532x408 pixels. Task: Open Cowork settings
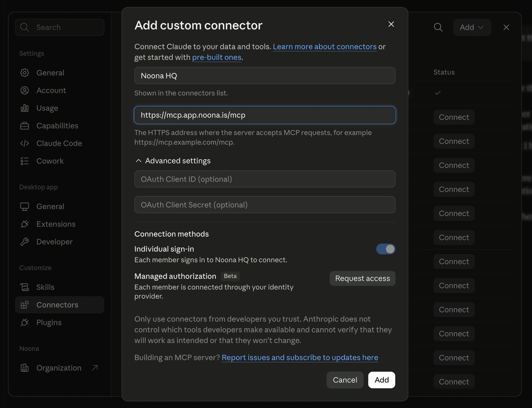[60, 161]
